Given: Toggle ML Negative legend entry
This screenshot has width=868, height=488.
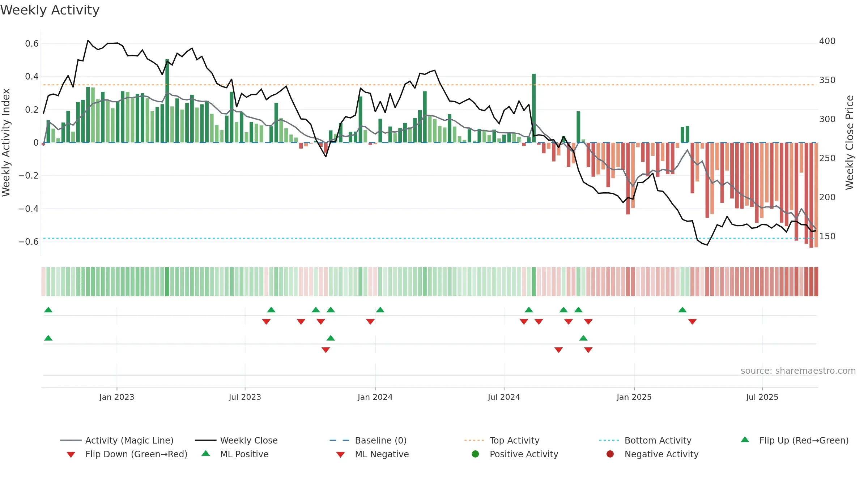Looking at the screenshot, I should point(373,454).
